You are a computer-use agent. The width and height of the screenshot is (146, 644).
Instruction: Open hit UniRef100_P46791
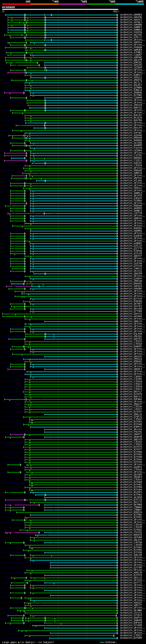click(131, 432)
